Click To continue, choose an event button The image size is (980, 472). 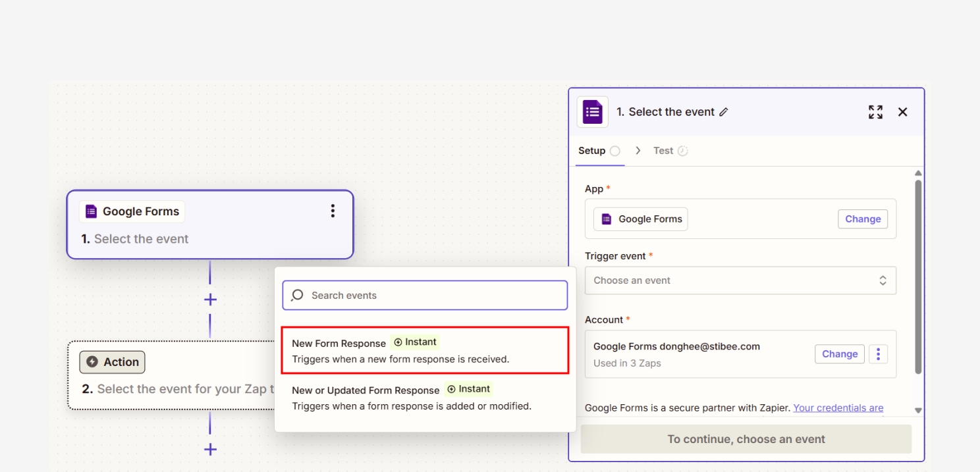(746, 439)
